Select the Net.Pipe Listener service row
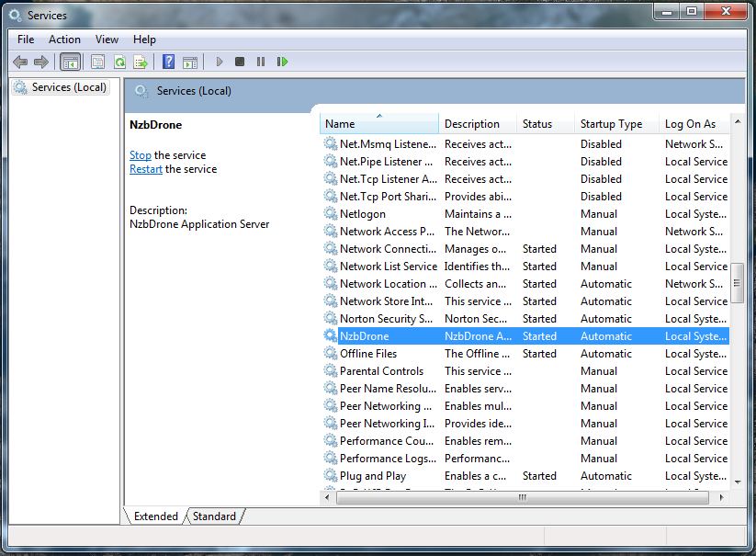756x556 pixels. pyautogui.click(x=525, y=161)
